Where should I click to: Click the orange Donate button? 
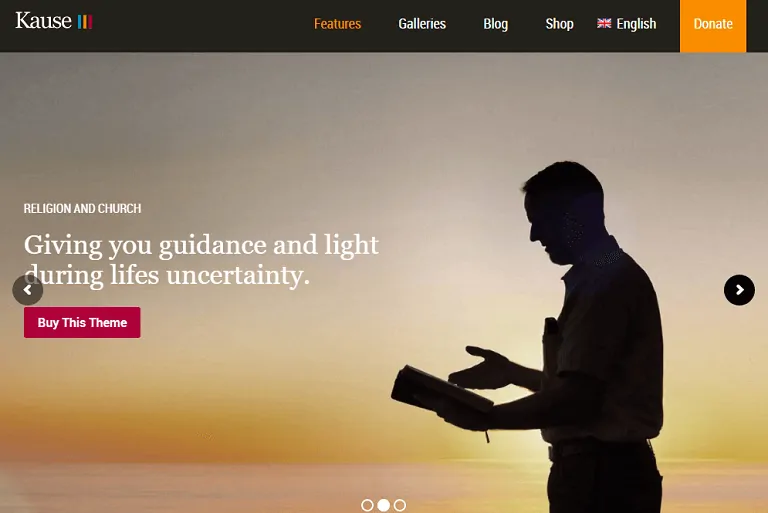(713, 26)
